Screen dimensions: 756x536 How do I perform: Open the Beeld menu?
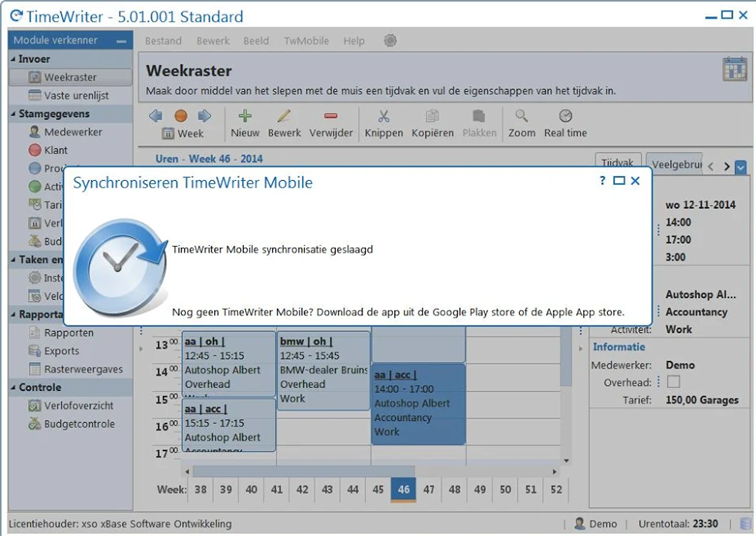pos(256,41)
